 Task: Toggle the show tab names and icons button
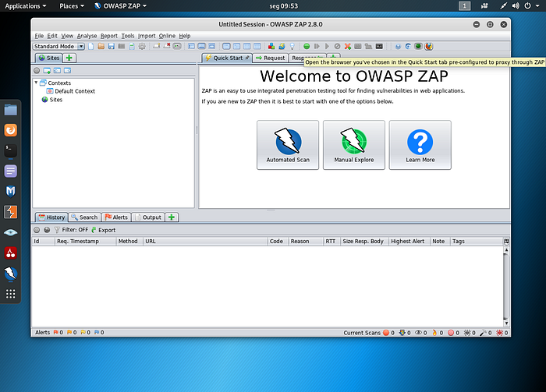click(177, 46)
